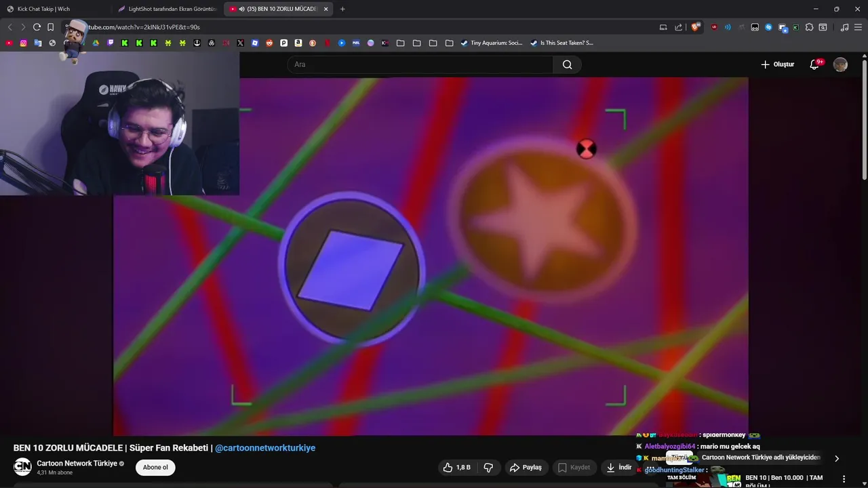This screenshot has height=488, width=868.
Task: Open the second bookmarks folder
Action: pyautogui.click(x=416, y=43)
